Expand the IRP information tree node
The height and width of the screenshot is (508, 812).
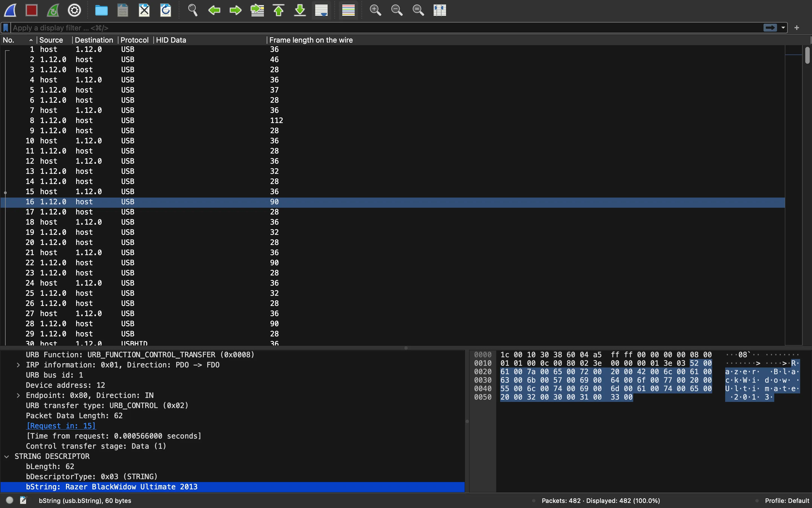(18, 365)
